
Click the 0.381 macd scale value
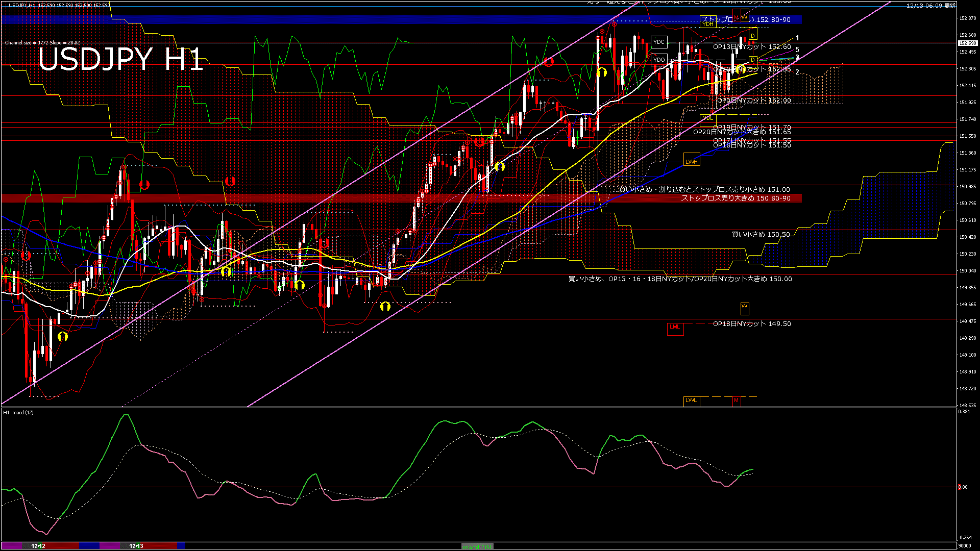(964, 412)
